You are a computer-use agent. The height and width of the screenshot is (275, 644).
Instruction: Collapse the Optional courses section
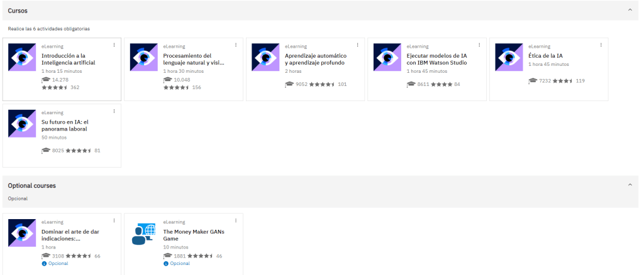click(630, 185)
